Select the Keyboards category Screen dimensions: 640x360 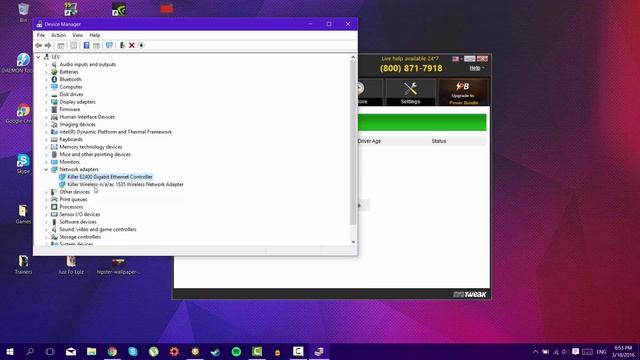point(71,140)
